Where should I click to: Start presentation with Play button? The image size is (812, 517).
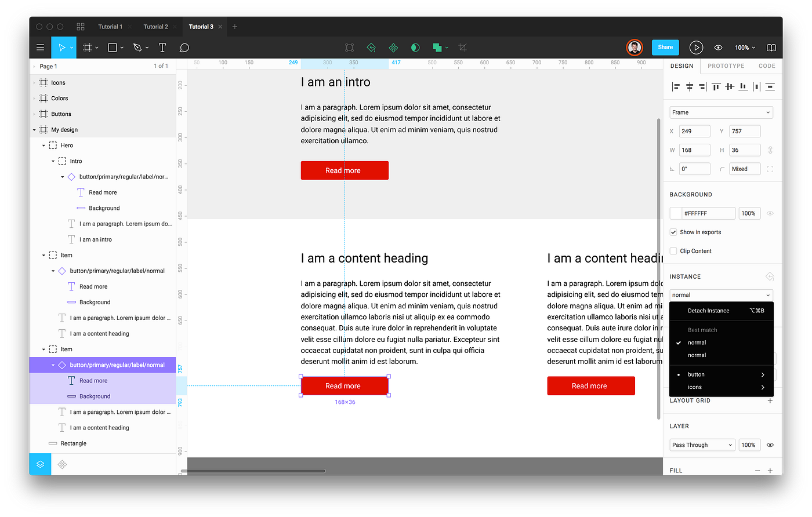tap(696, 48)
